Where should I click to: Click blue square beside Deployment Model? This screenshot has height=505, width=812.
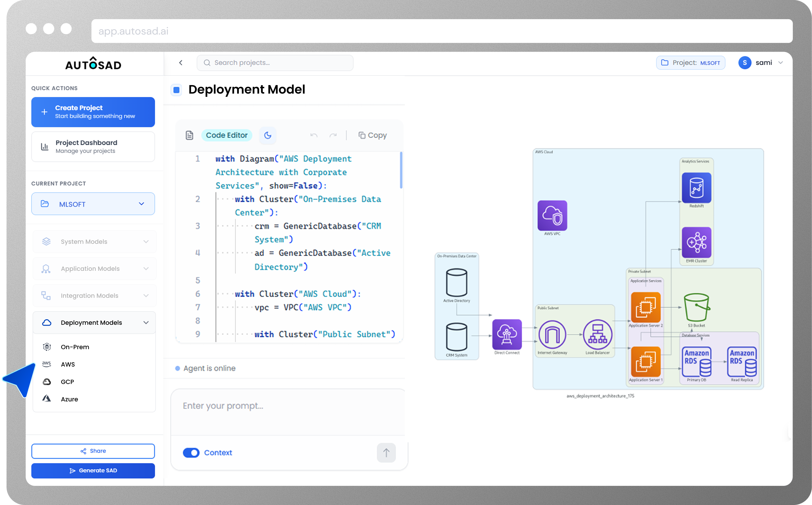tap(176, 90)
